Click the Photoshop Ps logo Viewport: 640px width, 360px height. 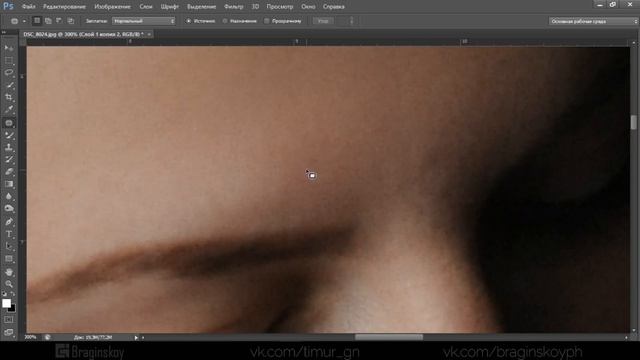pyautogui.click(x=8, y=6)
